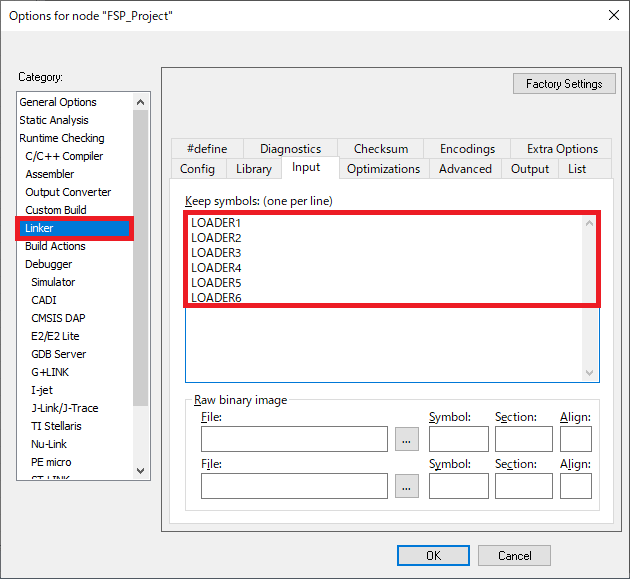The width and height of the screenshot is (630, 579).
Task: Click empty area of keep symbols box
Action: pyautogui.click(x=384, y=345)
